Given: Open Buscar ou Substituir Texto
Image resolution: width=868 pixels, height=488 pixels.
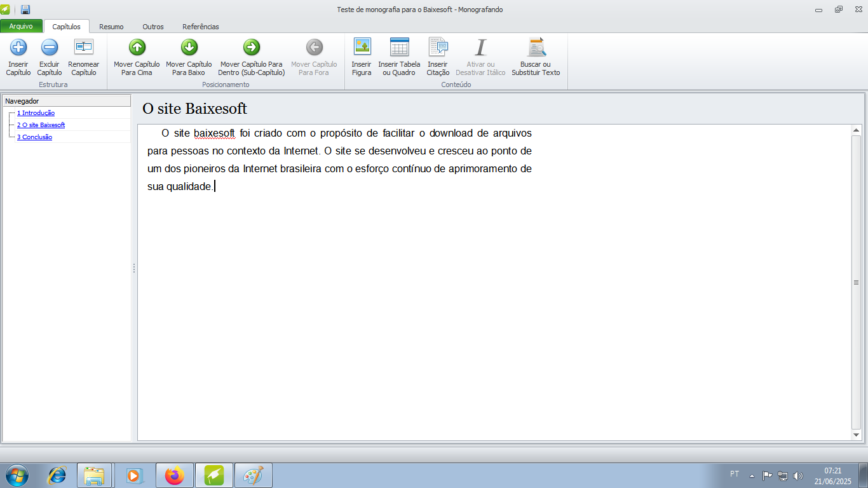Looking at the screenshot, I should (536, 57).
